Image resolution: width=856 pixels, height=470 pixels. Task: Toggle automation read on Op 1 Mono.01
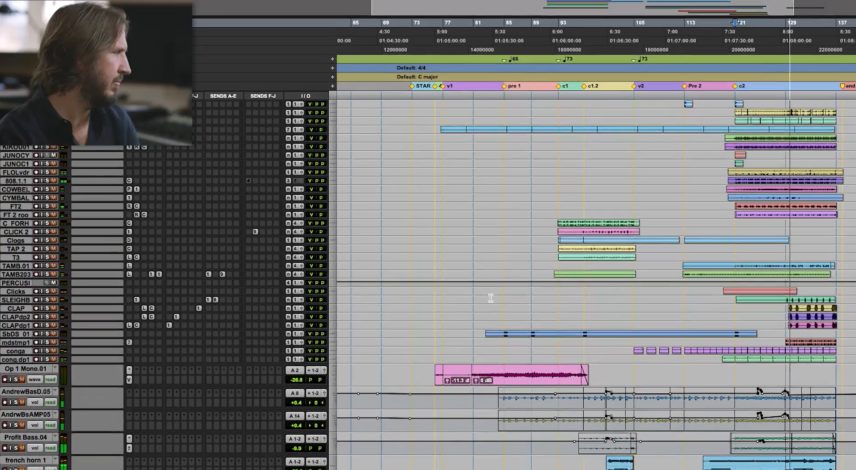(50, 380)
